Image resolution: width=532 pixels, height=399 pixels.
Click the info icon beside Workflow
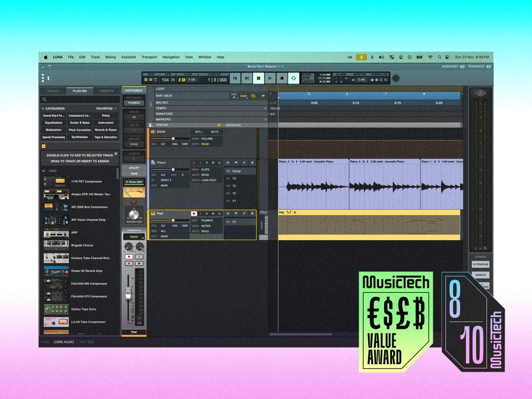click(396, 78)
